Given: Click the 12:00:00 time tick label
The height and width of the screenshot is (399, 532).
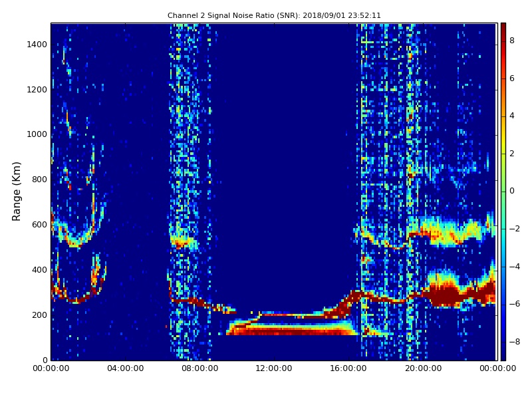Looking at the screenshot, I should pos(274,368).
